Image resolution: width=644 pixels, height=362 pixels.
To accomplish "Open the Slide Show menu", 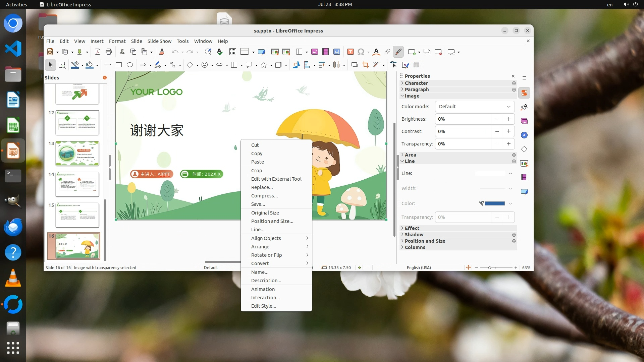I will pyautogui.click(x=159, y=41).
